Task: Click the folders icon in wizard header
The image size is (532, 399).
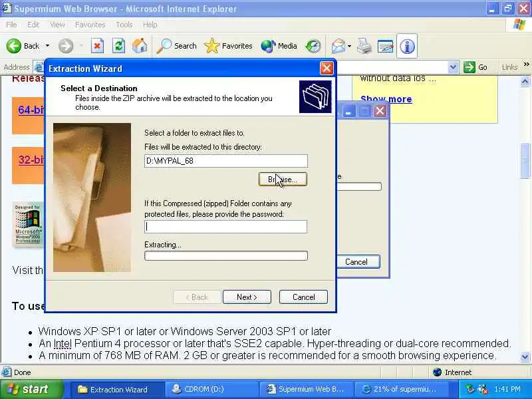Action: point(315,96)
